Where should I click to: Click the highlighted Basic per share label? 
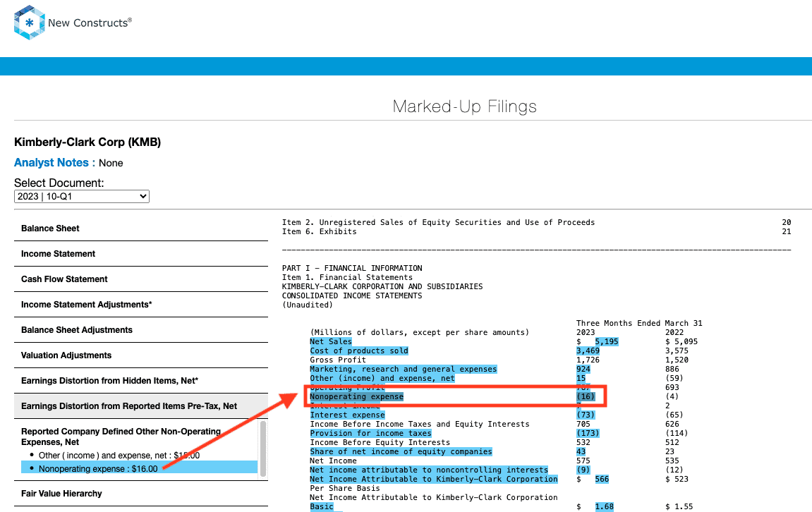point(322,507)
